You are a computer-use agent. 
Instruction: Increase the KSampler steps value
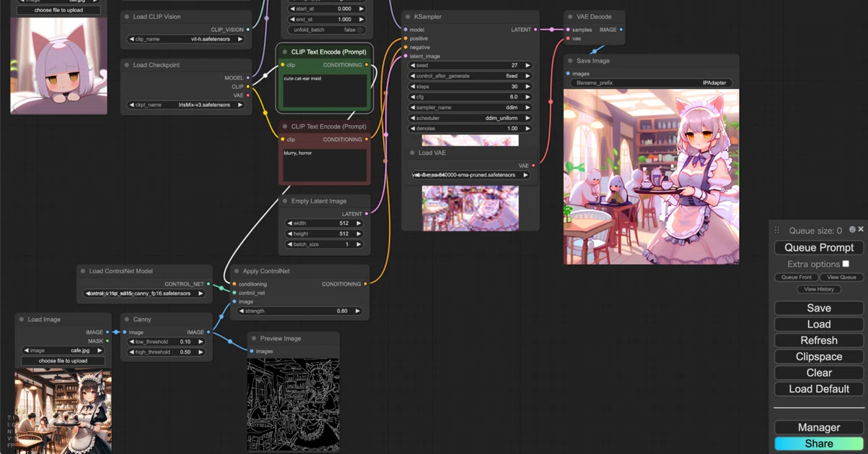(x=528, y=86)
